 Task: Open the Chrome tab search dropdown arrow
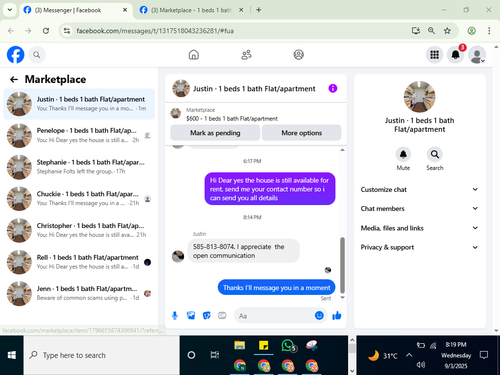pyautogui.click(x=10, y=10)
